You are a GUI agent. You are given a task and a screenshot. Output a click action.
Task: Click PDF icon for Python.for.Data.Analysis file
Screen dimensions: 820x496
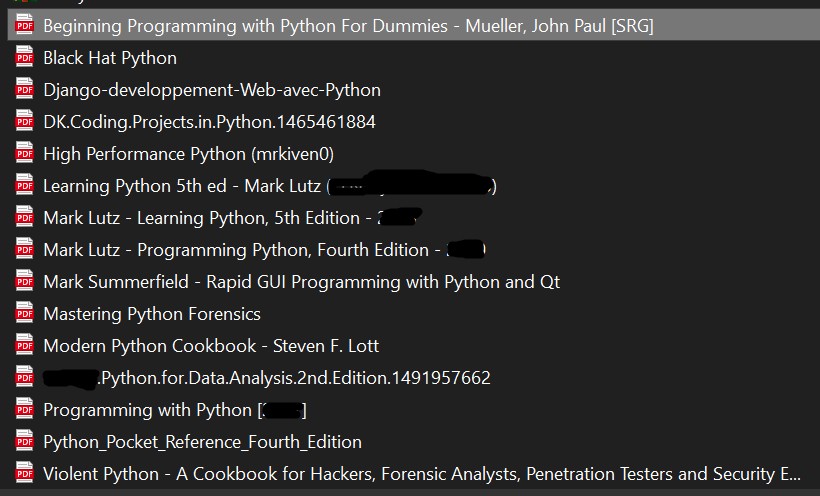25,377
